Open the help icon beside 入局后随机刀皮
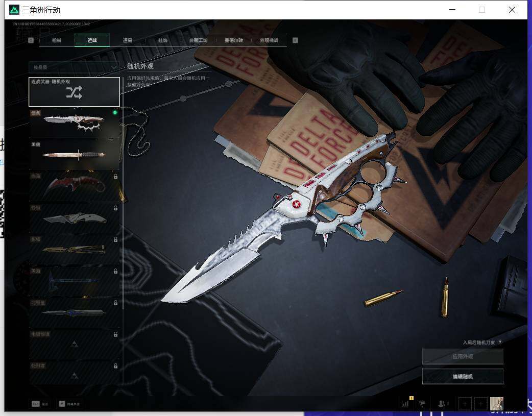The width and height of the screenshot is (532, 416). tap(500, 342)
